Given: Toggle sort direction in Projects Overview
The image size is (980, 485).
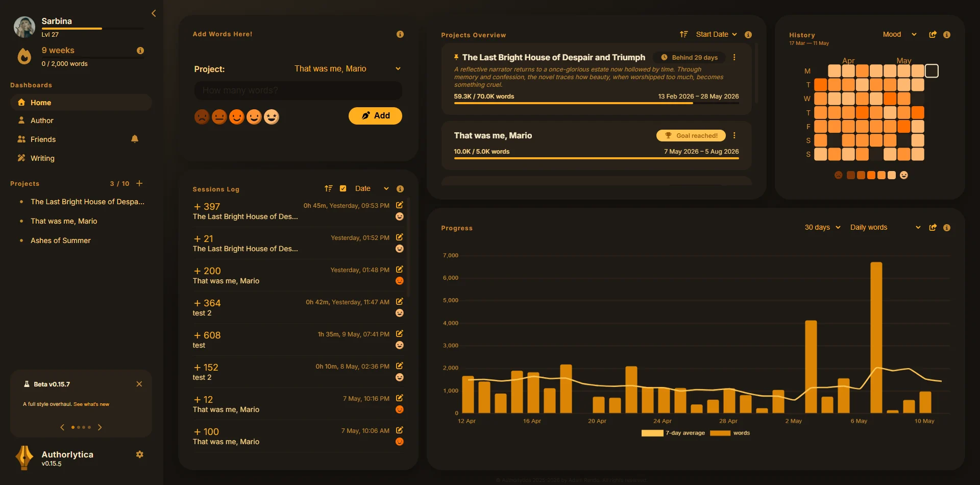Looking at the screenshot, I should click(x=684, y=34).
